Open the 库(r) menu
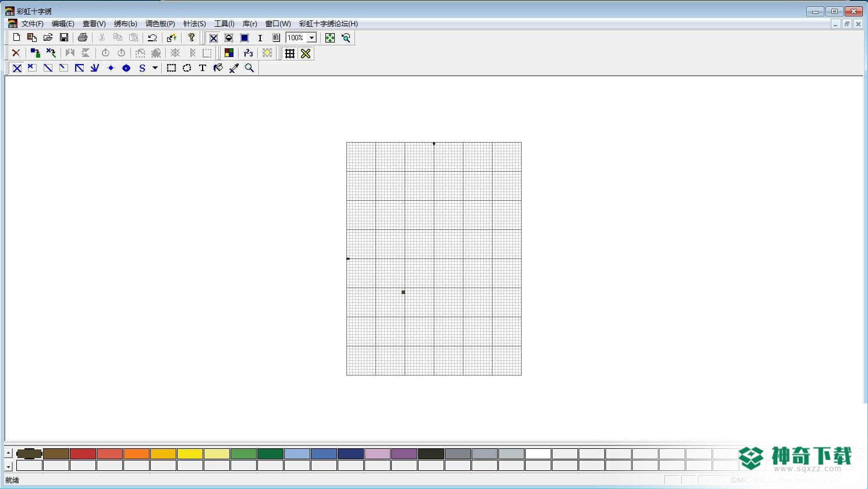 250,24
